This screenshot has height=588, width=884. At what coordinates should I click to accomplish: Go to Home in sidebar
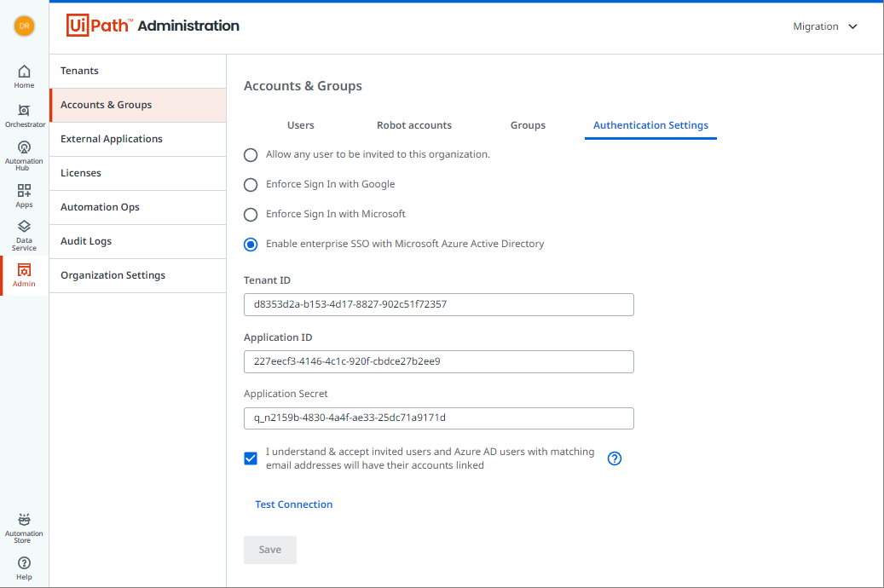pos(24,77)
